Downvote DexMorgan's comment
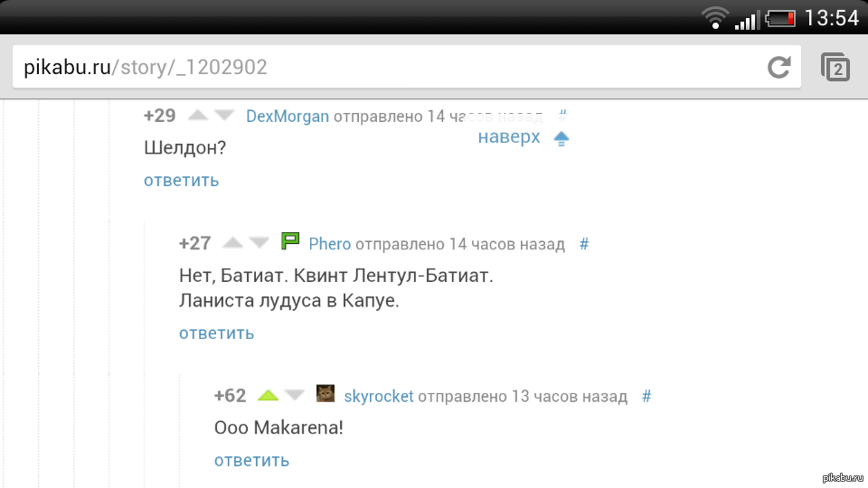 click(x=224, y=115)
